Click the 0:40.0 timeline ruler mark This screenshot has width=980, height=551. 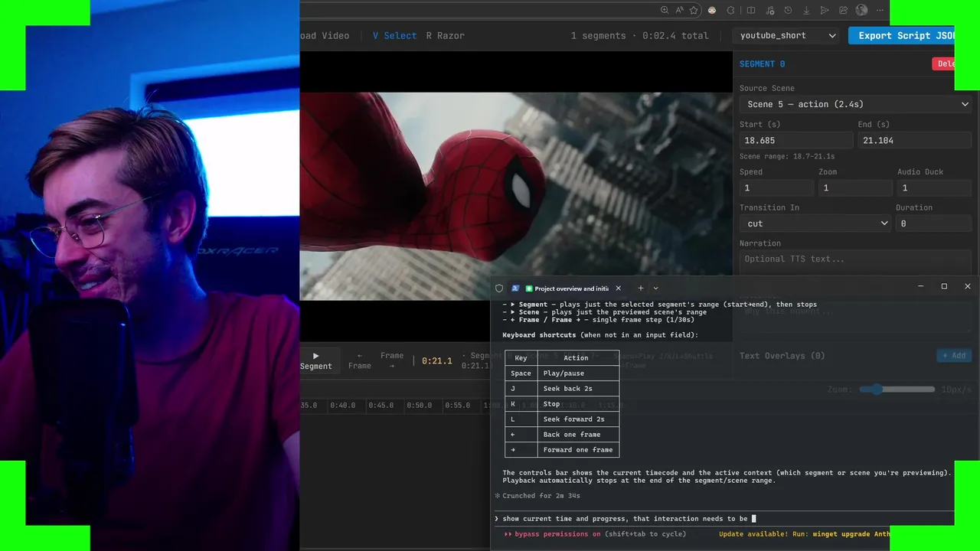tap(342, 406)
